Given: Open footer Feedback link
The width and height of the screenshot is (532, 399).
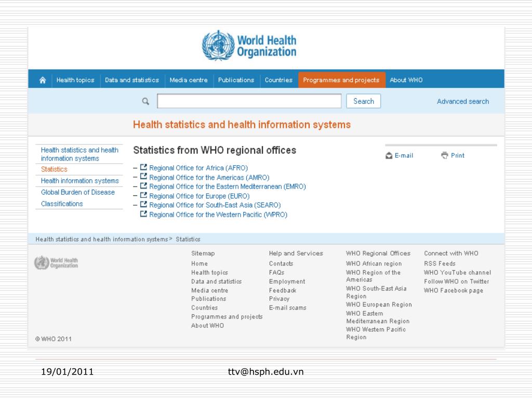Looking at the screenshot, I should (x=283, y=290).
